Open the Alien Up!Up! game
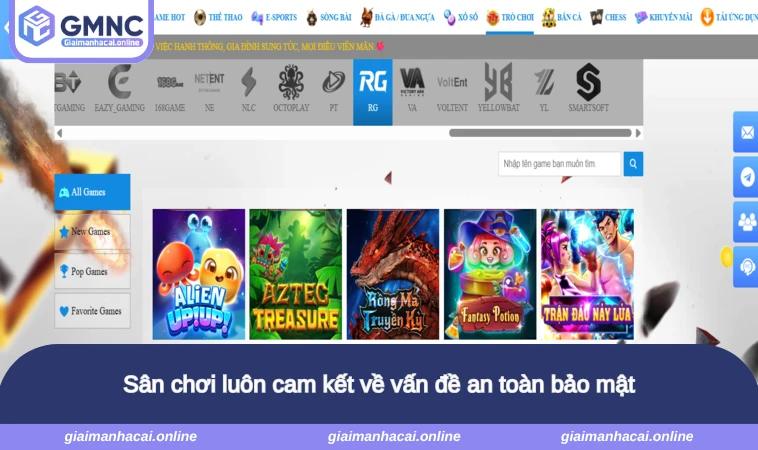Image resolution: width=758 pixels, height=450 pixels. click(x=199, y=274)
